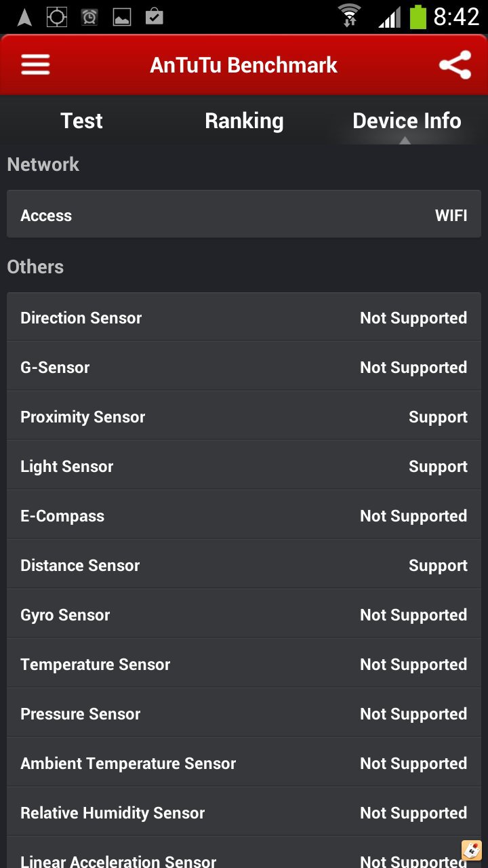
Task: Tap the Network Access WIFI row
Action: (x=244, y=215)
